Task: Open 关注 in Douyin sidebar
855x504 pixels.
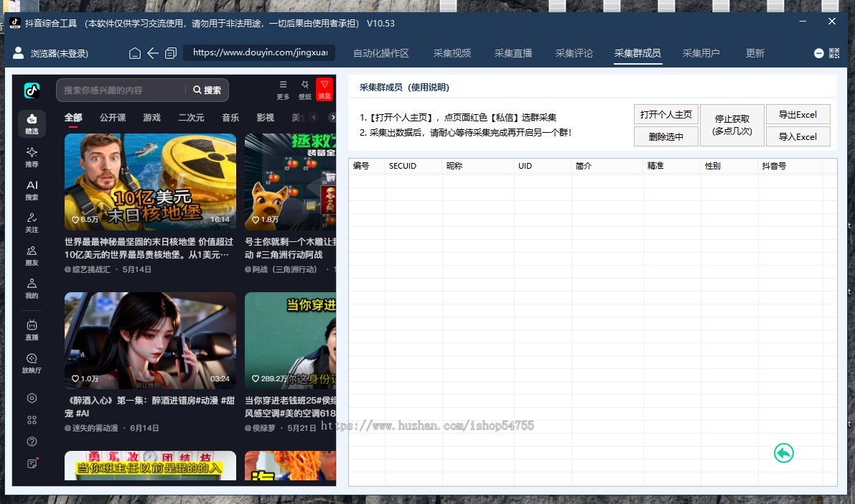Action: (32, 223)
